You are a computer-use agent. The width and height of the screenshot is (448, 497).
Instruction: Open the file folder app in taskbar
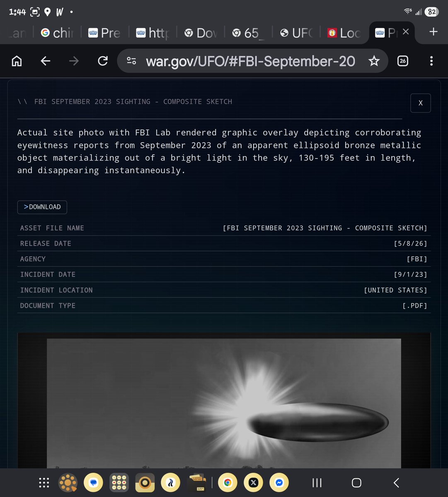click(197, 483)
